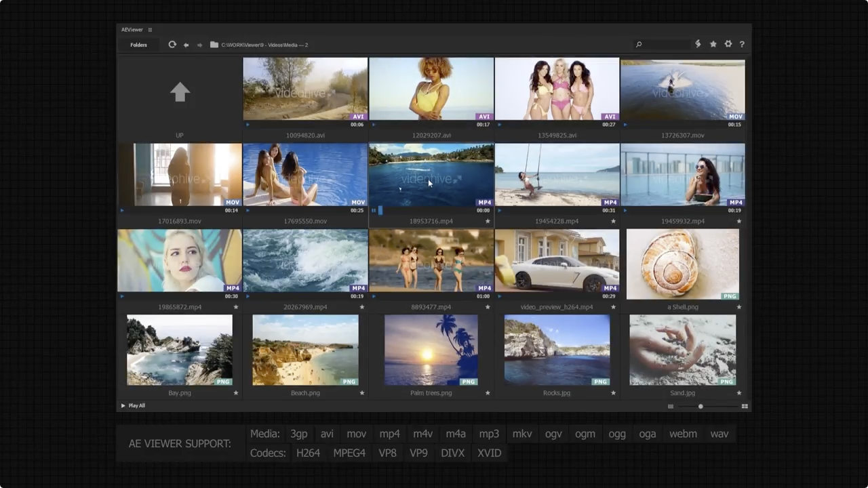
Task: Open the AEViewer panel menu
Action: (150, 30)
